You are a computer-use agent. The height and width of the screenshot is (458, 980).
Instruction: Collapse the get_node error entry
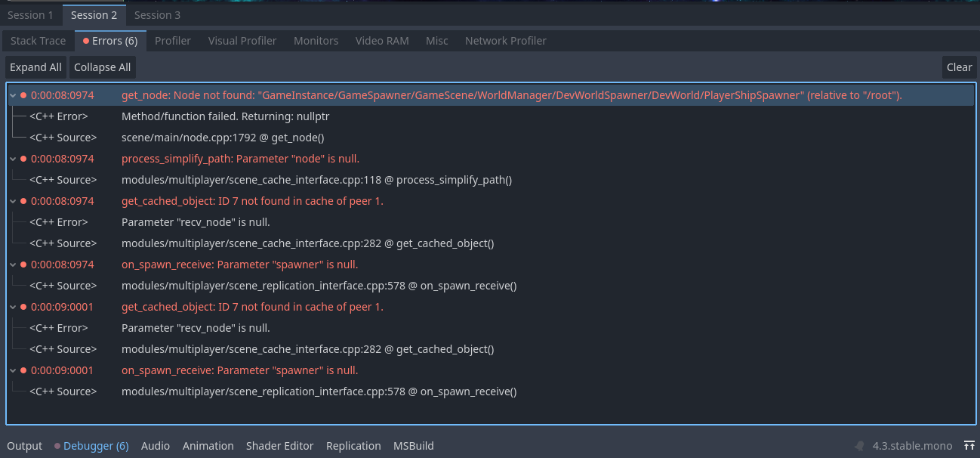point(13,95)
